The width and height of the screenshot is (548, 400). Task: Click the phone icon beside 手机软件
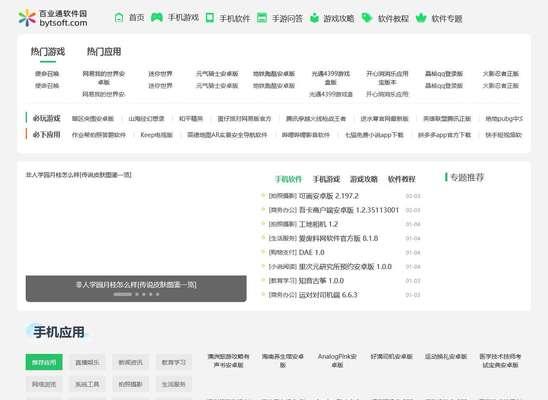coord(210,18)
